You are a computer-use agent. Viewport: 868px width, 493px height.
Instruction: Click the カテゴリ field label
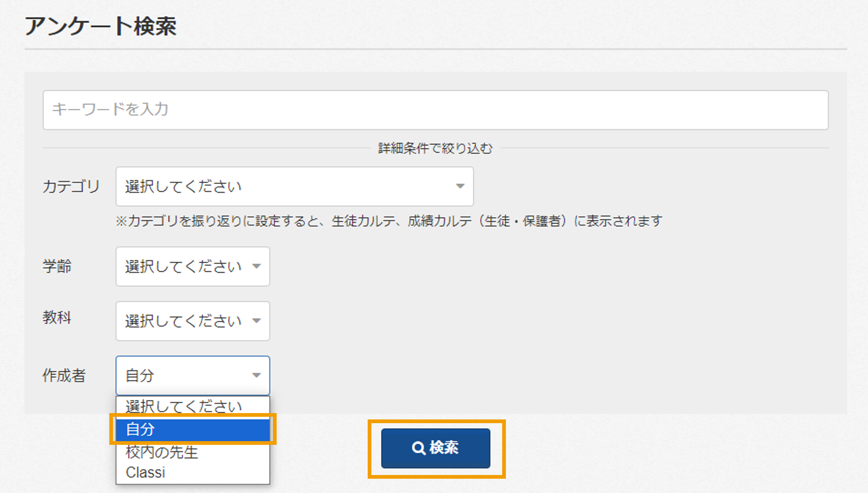(x=71, y=187)
